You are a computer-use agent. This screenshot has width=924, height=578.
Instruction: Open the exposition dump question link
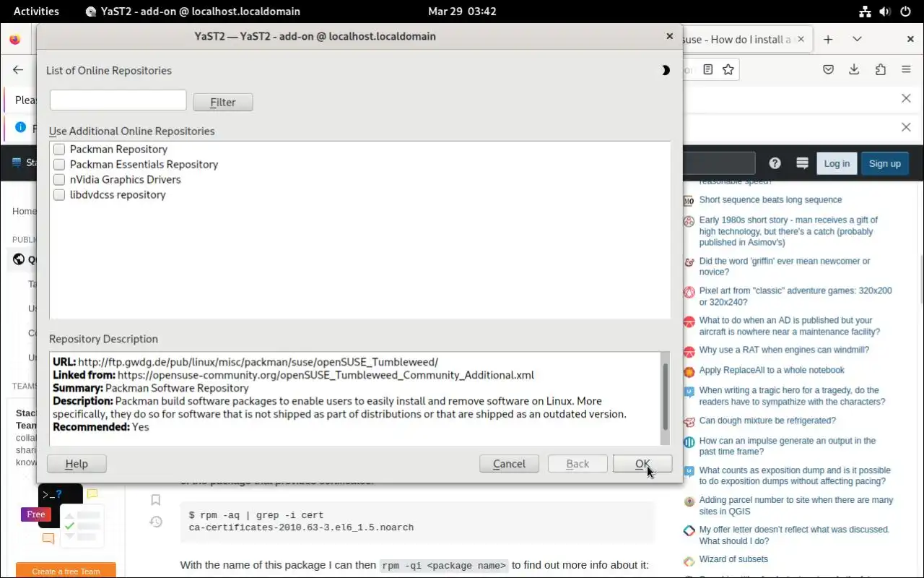[x=795, y=475]
